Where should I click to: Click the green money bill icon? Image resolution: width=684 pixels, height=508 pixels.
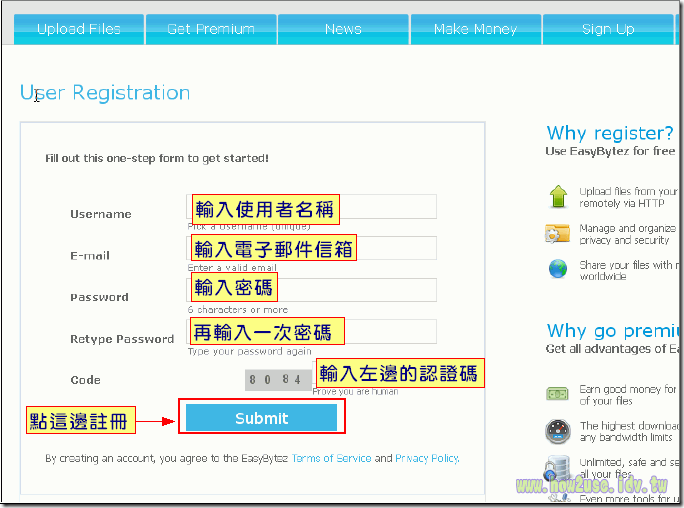pyautogui.click(x=557, y=394)
